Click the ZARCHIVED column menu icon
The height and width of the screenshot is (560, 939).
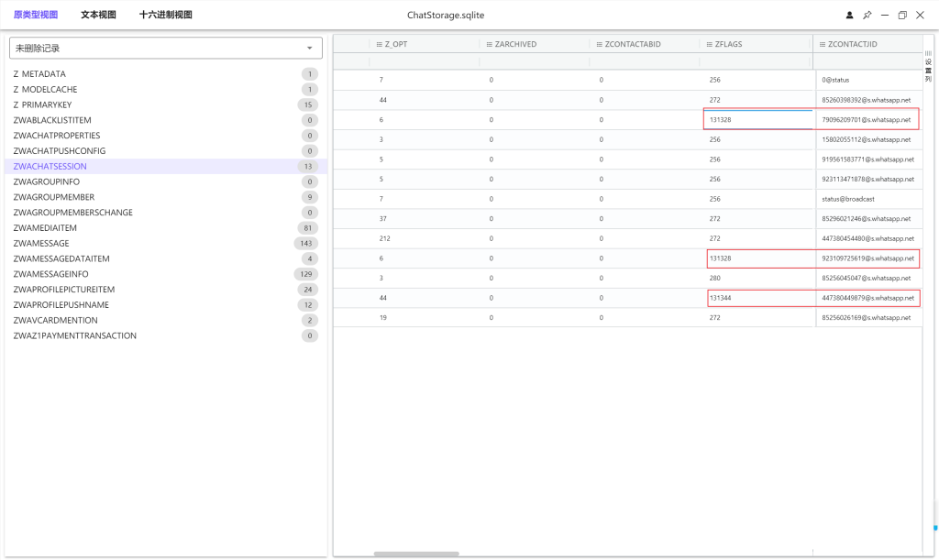click(489, 44)
